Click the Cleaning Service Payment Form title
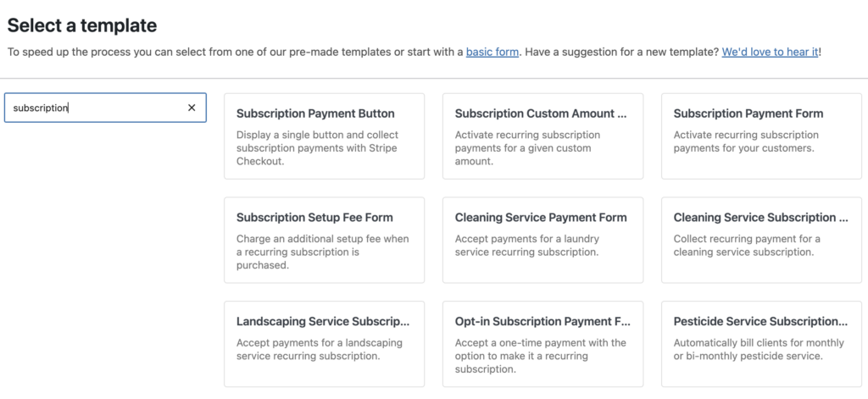This screenshot has height=399, width=868. pyautogui.click(x=541, y=218)
